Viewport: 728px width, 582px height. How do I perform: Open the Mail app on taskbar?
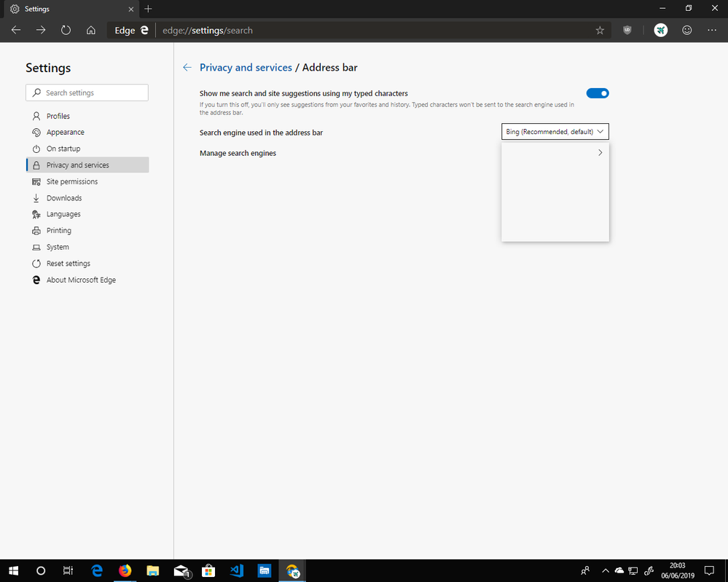[x=181, y=570]
